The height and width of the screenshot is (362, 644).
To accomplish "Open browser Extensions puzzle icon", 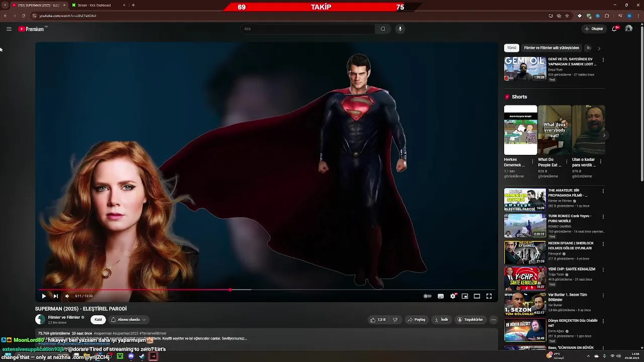I will pos(607,16).
